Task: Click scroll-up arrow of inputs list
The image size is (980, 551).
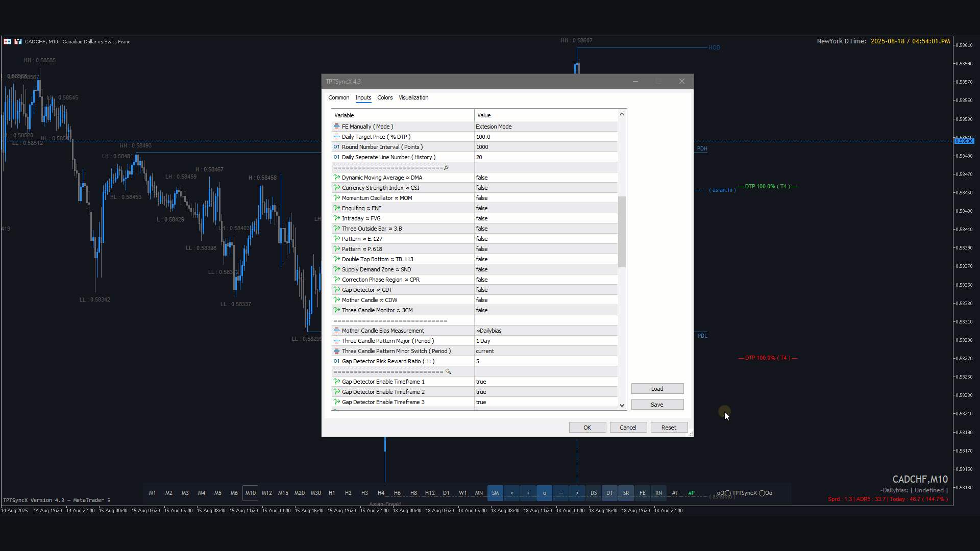Action: coord(622,114)
